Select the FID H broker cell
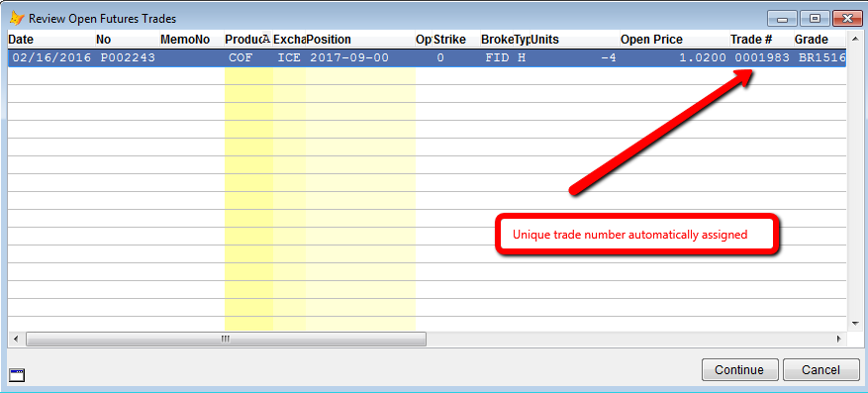The width and height of the screenshot is (868, 393). [505, 57]
